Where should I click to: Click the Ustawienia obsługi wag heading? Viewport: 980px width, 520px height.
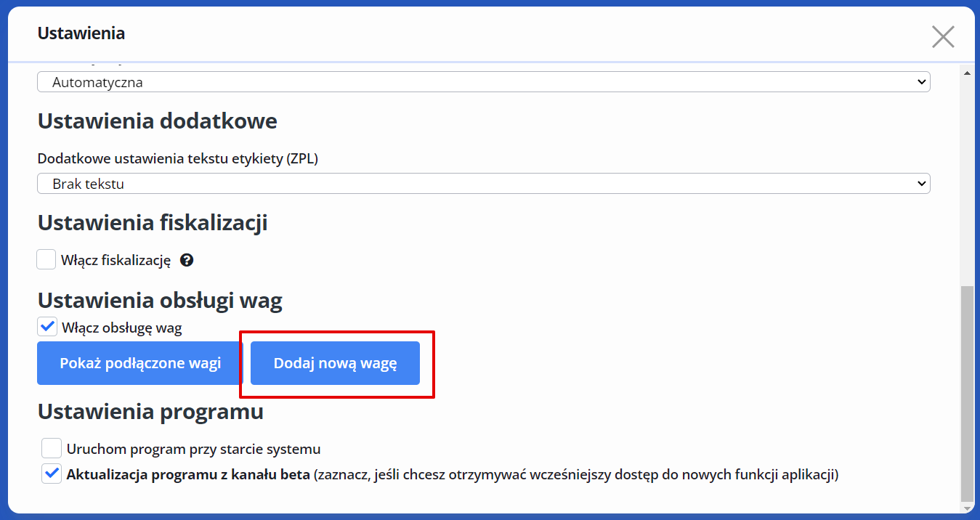tap(160, 300)
